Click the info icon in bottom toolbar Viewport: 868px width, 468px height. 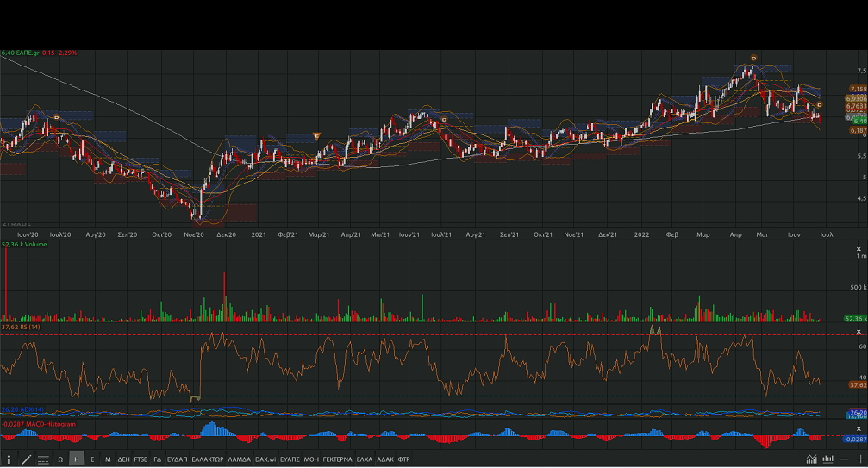pos(9,459)
